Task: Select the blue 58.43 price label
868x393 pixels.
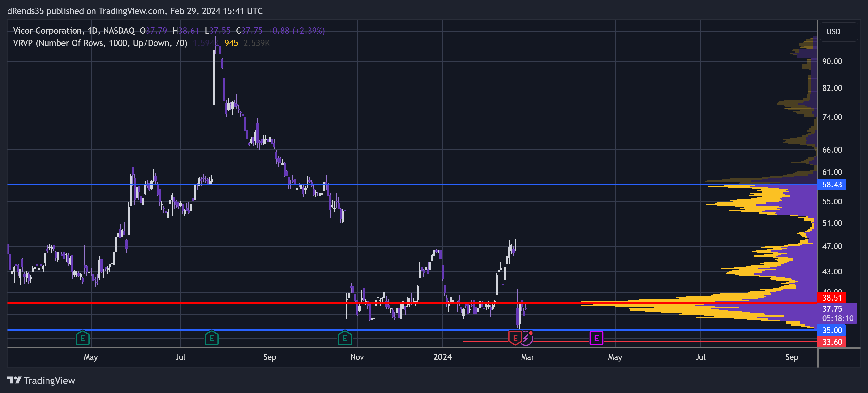Action: (832, 184)
